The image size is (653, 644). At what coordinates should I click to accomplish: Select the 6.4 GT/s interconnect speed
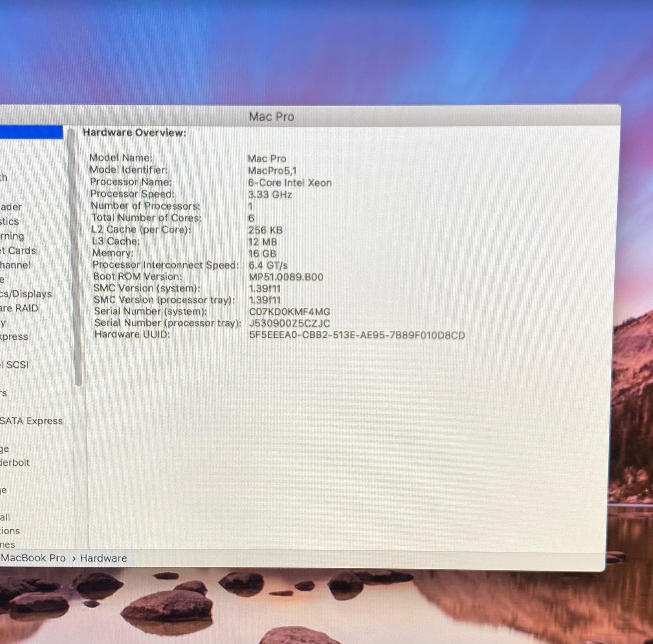click(268, 265)
